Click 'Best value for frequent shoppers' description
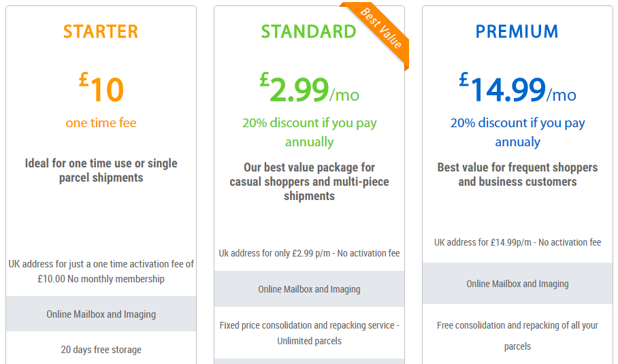 click(x=517, y=174)
